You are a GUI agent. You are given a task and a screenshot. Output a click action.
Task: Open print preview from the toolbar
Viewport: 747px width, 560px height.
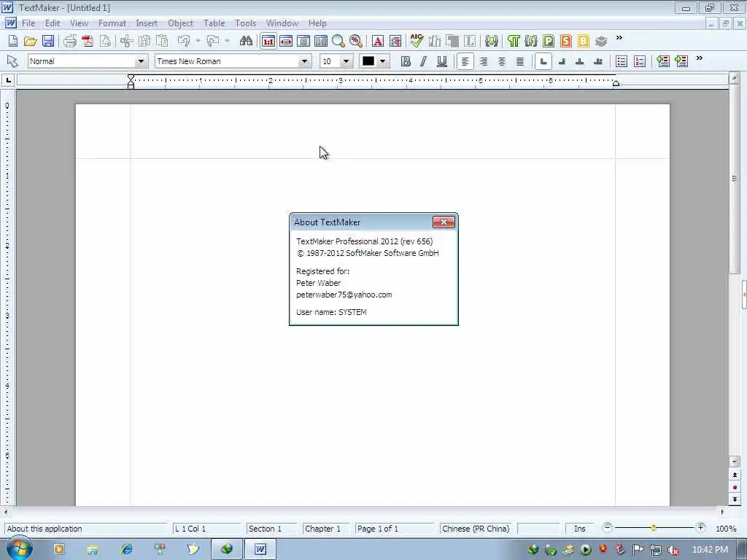coord(105,42)
